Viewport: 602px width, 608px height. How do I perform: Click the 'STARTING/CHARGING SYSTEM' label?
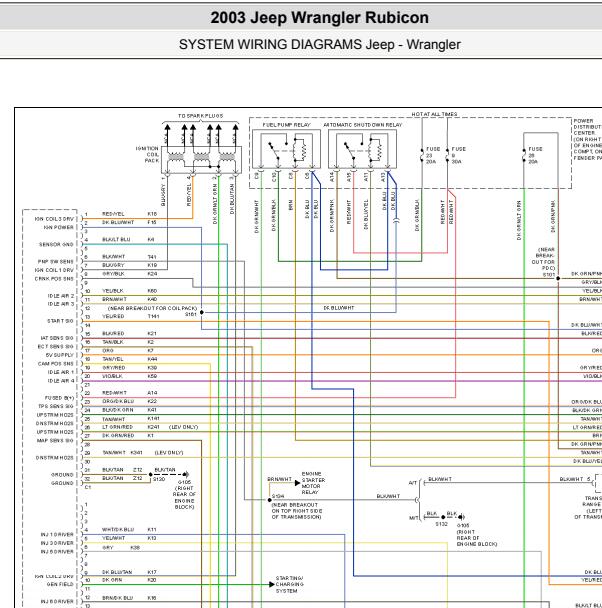(290, 584)
